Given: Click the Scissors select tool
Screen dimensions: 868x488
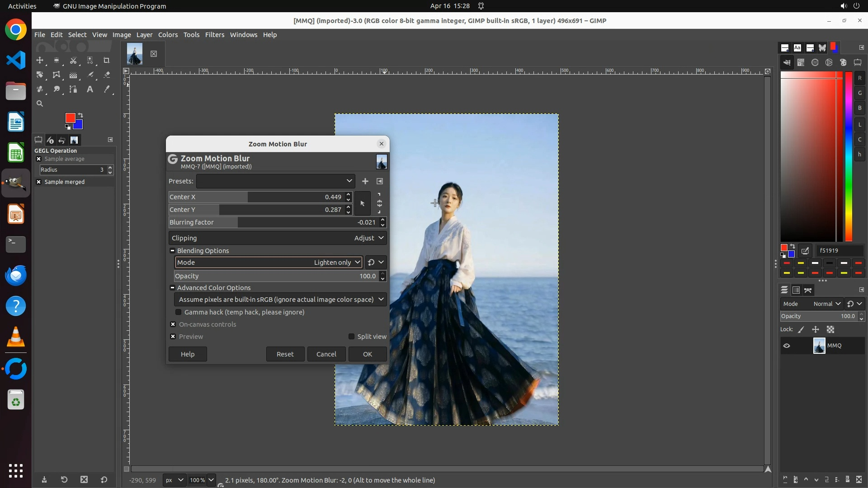Looking at the screenshot, I should click(x=73, y=60).
